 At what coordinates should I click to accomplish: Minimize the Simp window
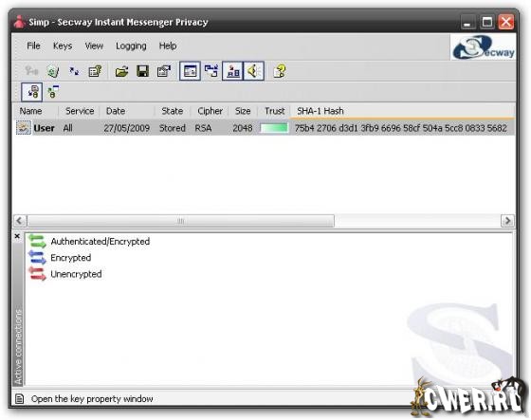pos(467,23)
